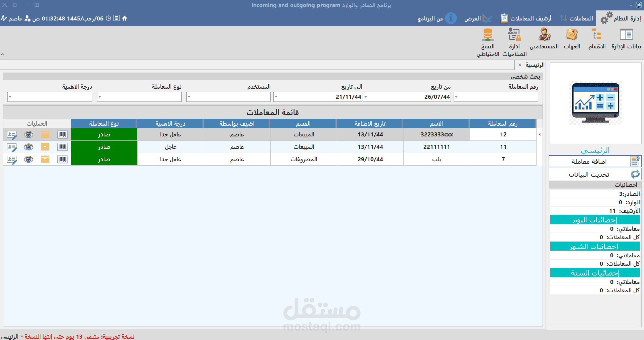Click edit user icon for transaction 7

pos(12,160)
